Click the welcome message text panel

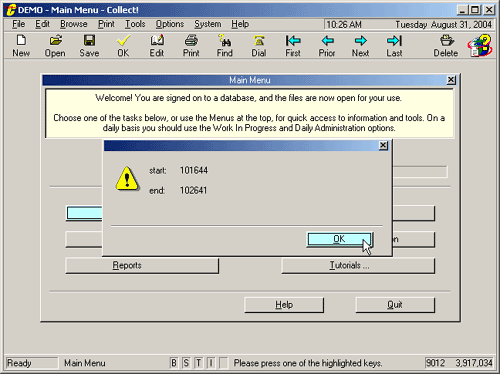click(x=250, y=113)
